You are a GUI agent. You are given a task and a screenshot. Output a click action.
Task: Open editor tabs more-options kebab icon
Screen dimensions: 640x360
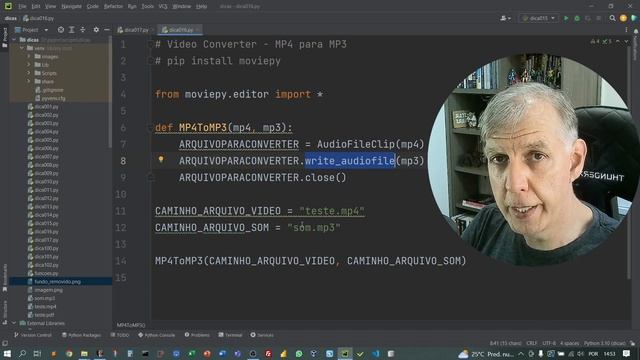click(626, 30)
